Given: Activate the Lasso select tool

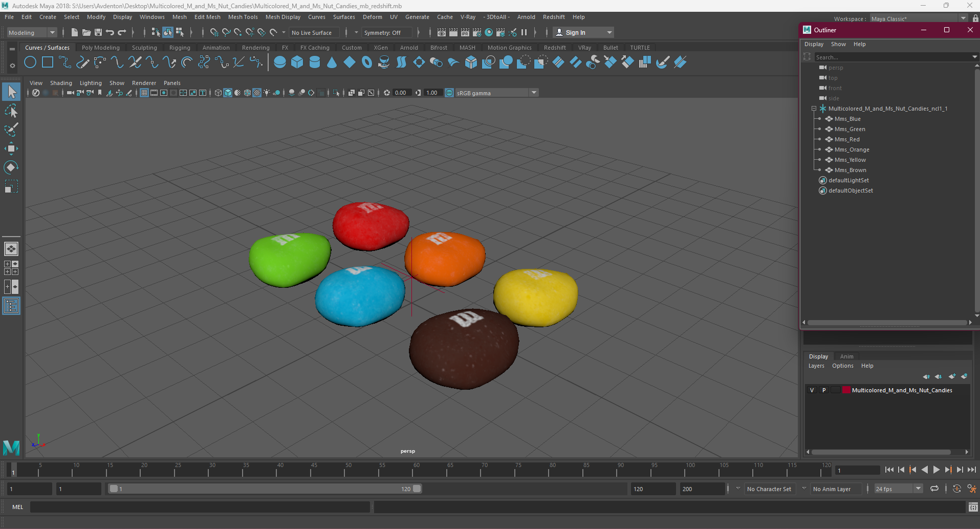Looking at the screenshot, I should click(11, 111).
